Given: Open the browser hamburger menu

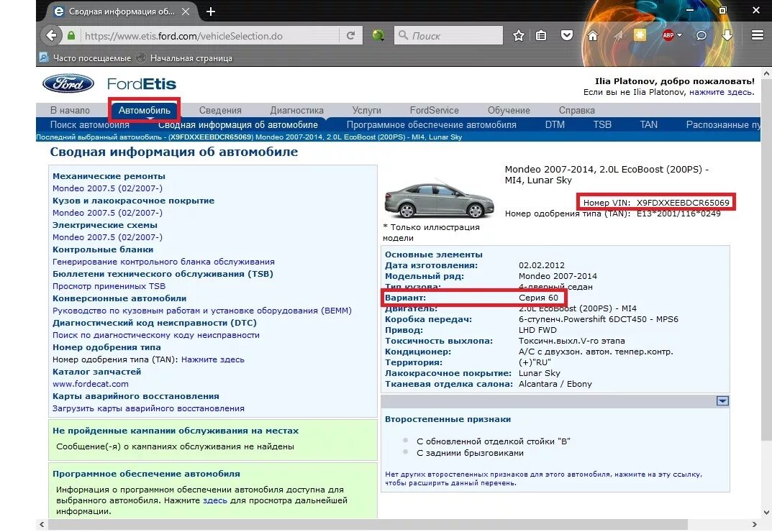Looking at the screenshot, I should (757, 35).
